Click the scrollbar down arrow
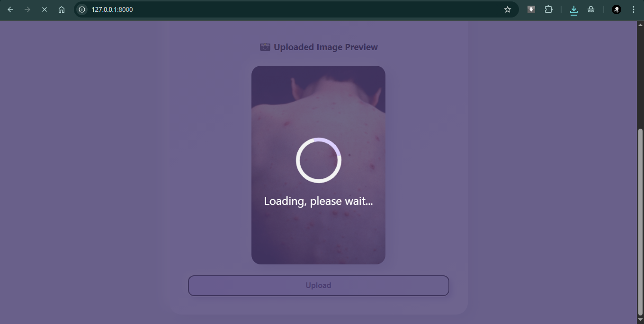644x324 pixels. tap(640, 320)
